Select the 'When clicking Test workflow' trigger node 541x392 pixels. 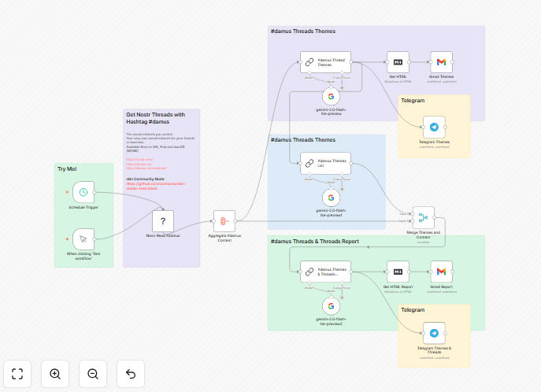click(83, 239)
